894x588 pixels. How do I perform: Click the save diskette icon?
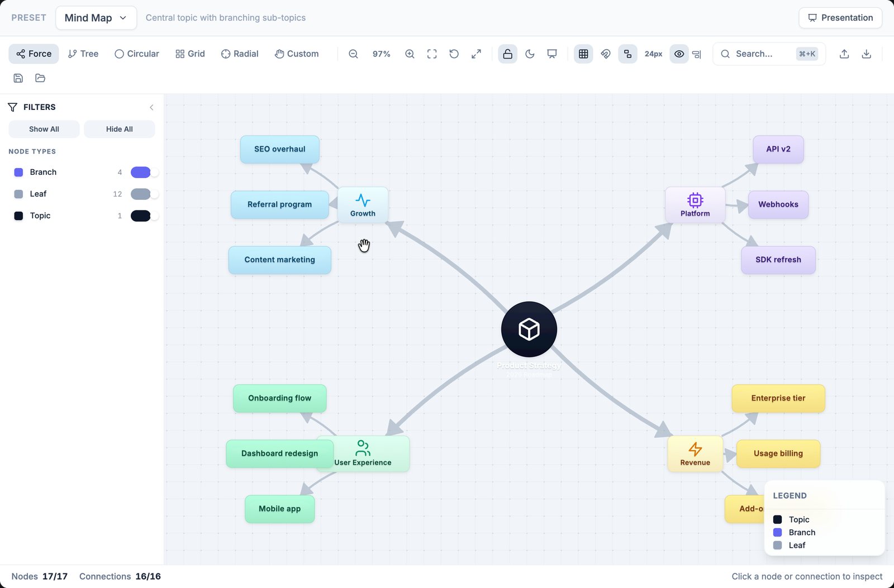pyautogui.click(x=18, y=78)
